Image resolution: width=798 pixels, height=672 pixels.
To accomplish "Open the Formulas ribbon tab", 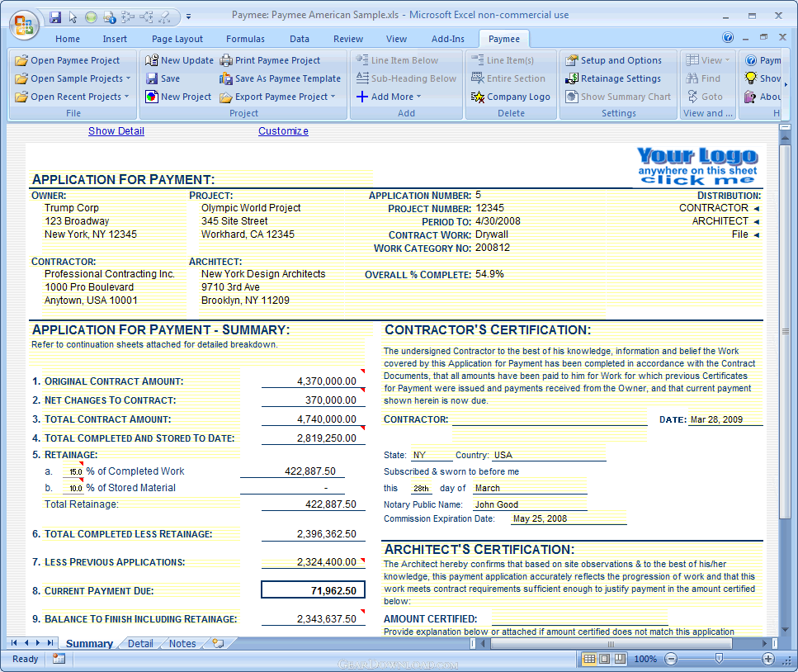I will pos(245,39).
